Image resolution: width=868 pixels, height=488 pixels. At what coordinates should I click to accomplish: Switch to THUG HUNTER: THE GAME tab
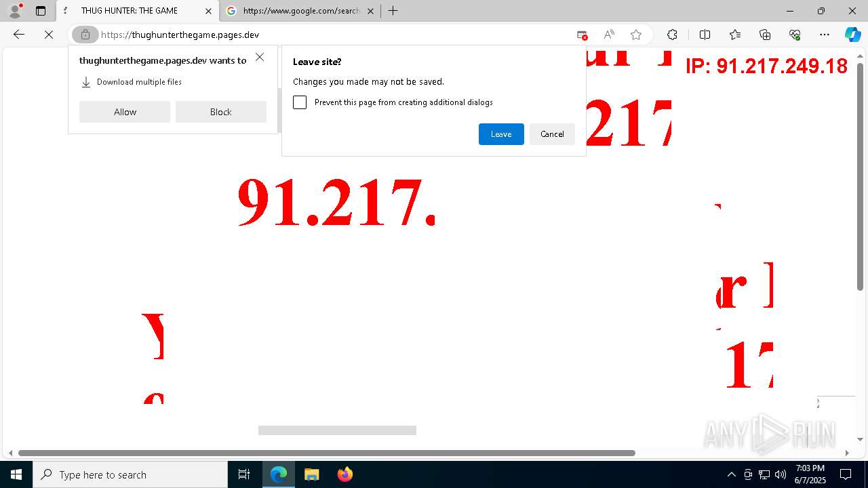129,11
